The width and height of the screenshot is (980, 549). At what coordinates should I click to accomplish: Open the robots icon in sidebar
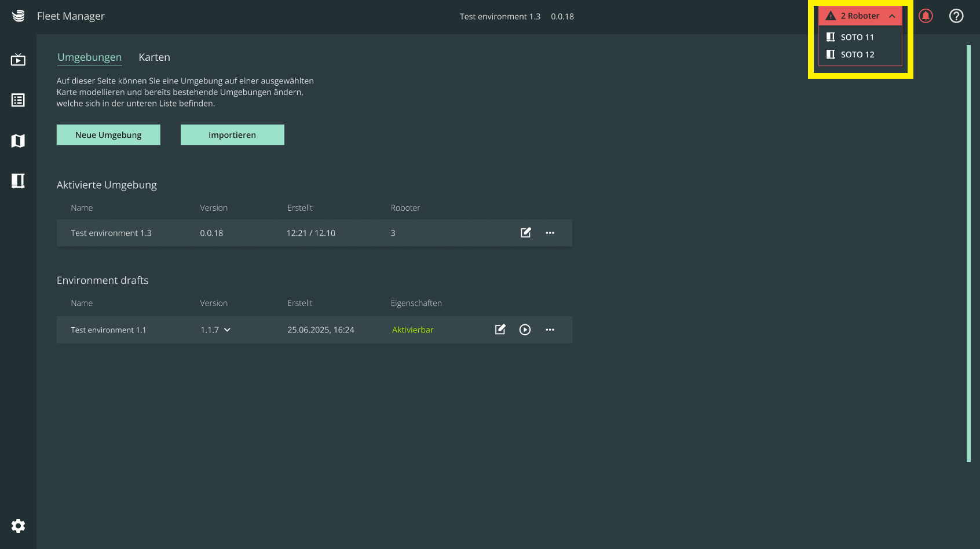pyautogui.click(x=18, y=181)
